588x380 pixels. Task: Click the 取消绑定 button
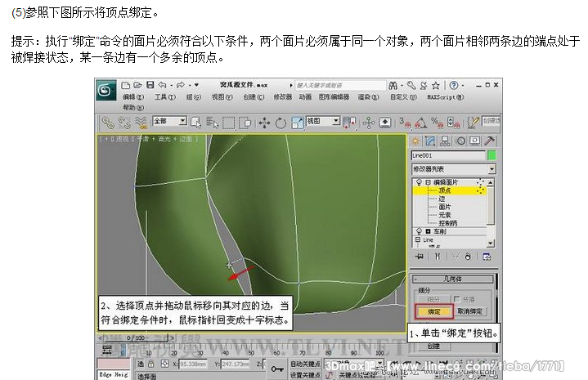click(x=470, y=311)
